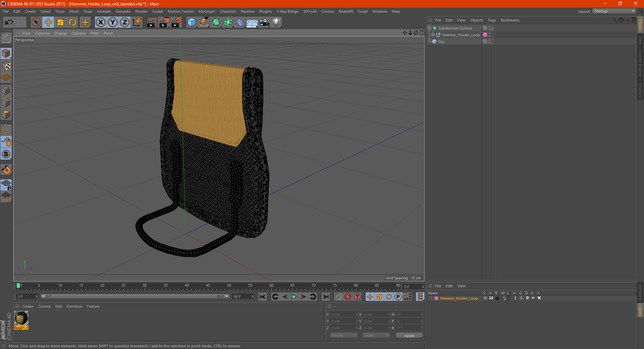This screenshot has height=349, width=644.
Task: Click pink swatch in Layers manager
Action: tap(436, 298)
